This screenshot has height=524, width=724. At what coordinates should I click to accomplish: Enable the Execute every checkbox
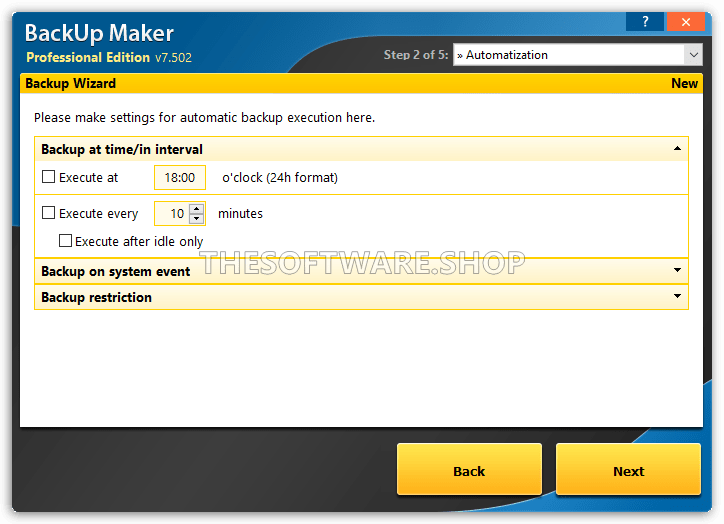(x=48, y=213)
